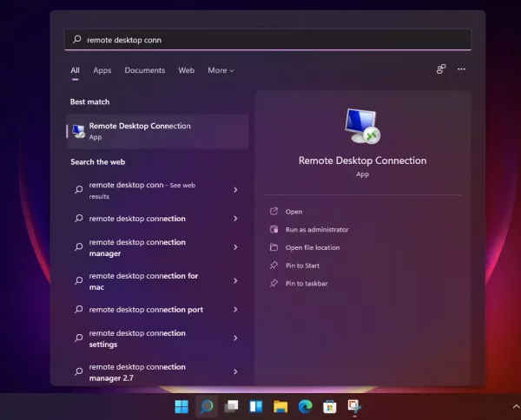Open Microsoft Store from the taskbar
521x420 pixels.
pyautogui.click(x=330, y=406)
